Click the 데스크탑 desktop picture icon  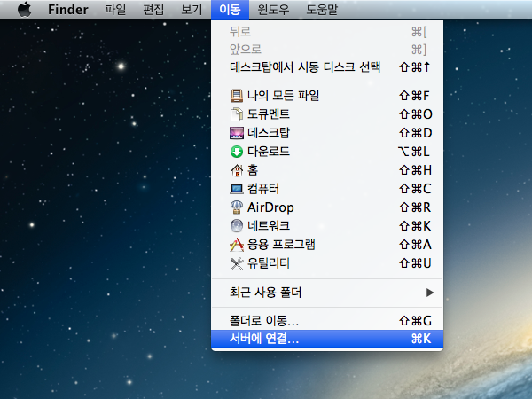[237, 133]
